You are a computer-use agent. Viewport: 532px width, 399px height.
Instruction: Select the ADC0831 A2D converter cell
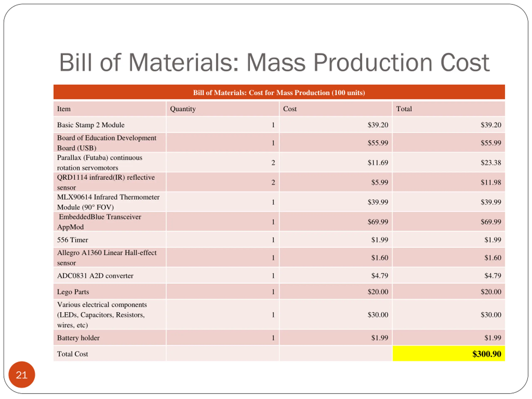110,275
